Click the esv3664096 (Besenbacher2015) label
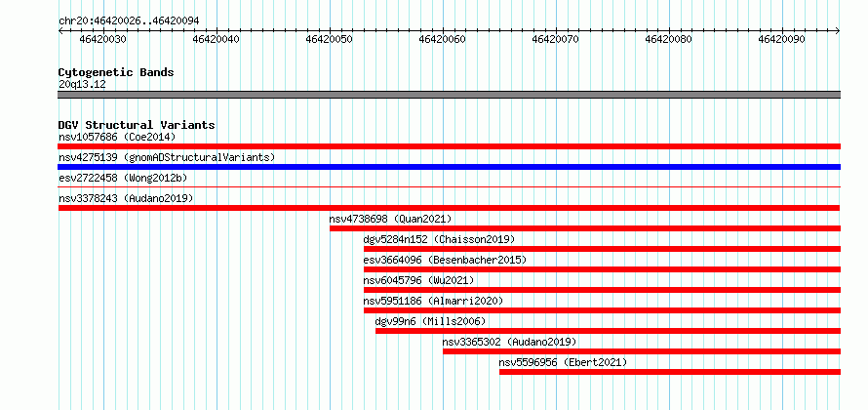This screenshot has width=868, height=410. click(445, 260)
